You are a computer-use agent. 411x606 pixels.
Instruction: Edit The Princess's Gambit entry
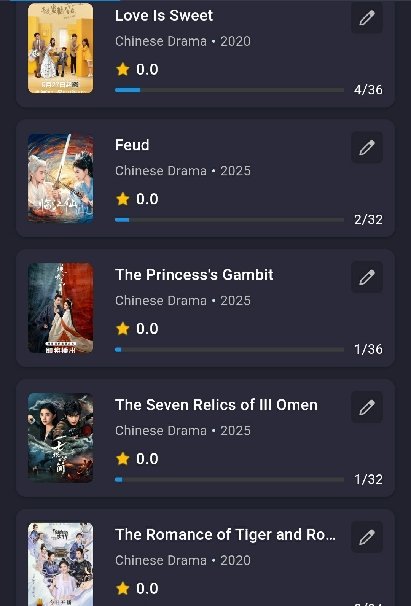pos(367,277)
